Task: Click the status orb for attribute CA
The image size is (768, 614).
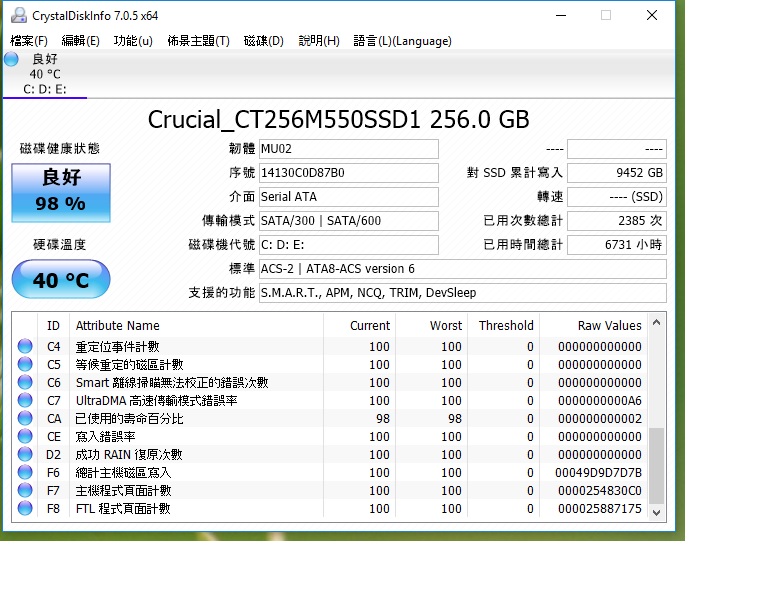Action: (25, 418)
